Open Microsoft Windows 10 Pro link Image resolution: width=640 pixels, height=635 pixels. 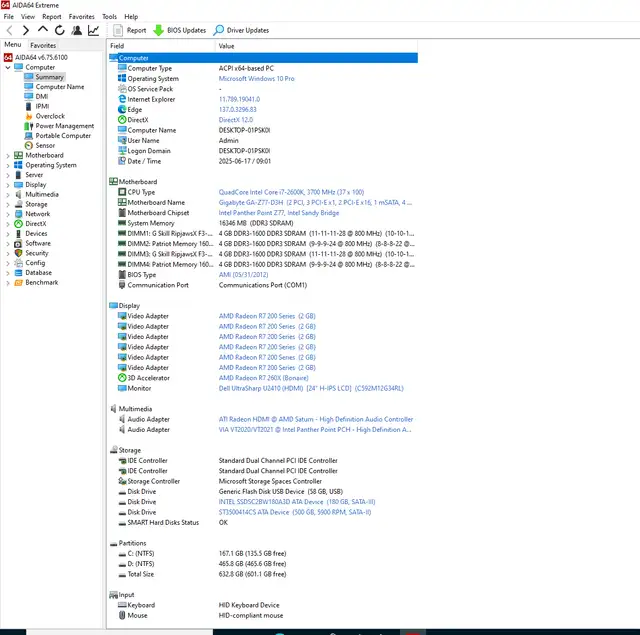click(x=256, y=78)
